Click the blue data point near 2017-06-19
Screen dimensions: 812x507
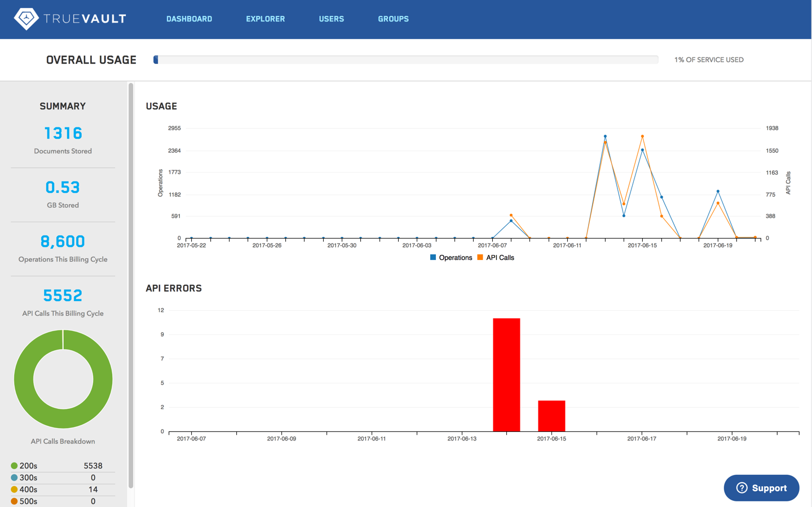pos(718,191)
